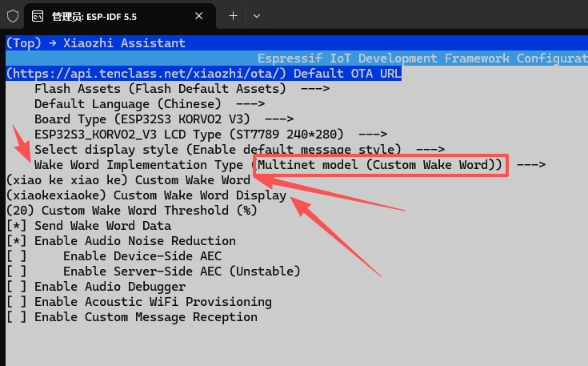Enable Acoustic WiFi Provisioning option

pos(16,302)
